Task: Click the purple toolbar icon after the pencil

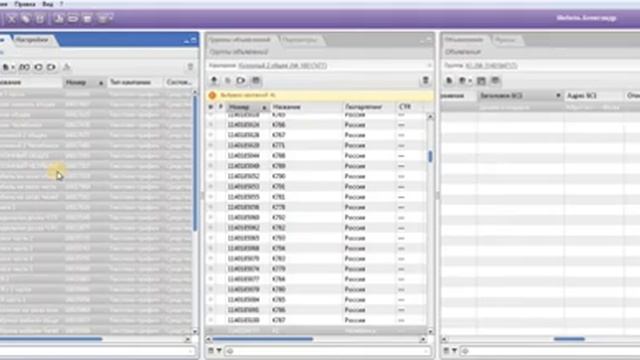Action: coord(40,19)
